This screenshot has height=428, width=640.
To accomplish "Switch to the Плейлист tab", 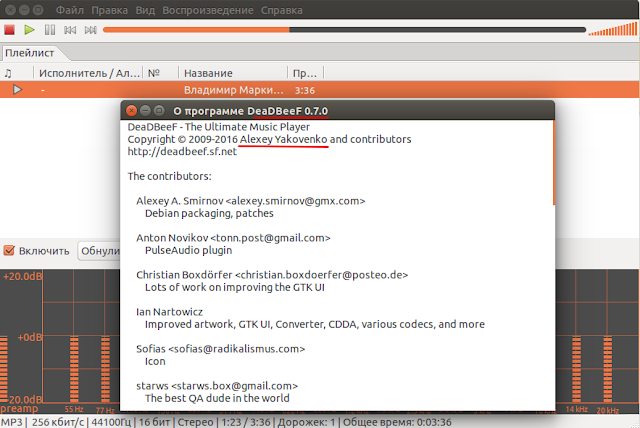I will 30,53.
